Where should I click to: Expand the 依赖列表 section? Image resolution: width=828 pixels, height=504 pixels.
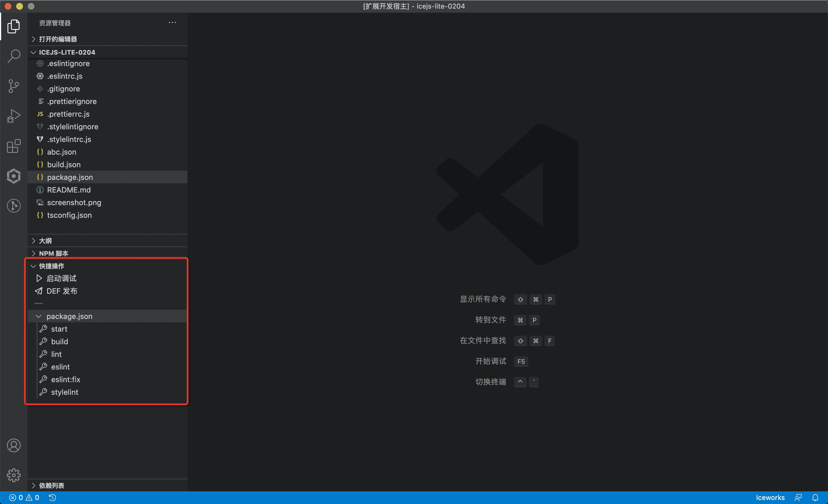(51, 485)
